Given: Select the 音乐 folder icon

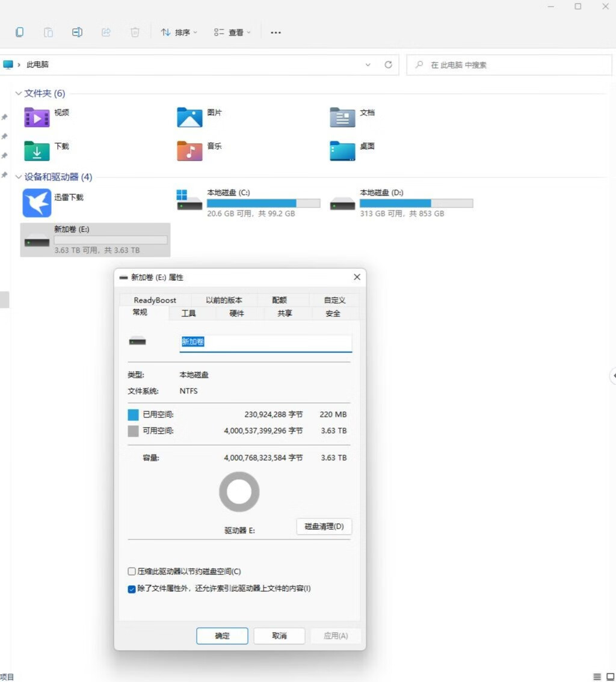Looking at the screenshot, I should [x=189, y=151].
